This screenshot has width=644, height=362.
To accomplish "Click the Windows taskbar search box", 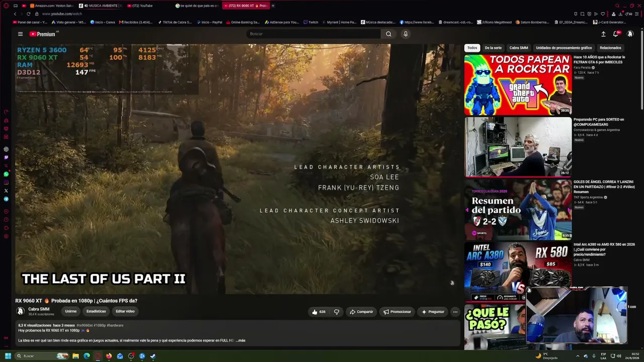I will [x=42, y=356].
